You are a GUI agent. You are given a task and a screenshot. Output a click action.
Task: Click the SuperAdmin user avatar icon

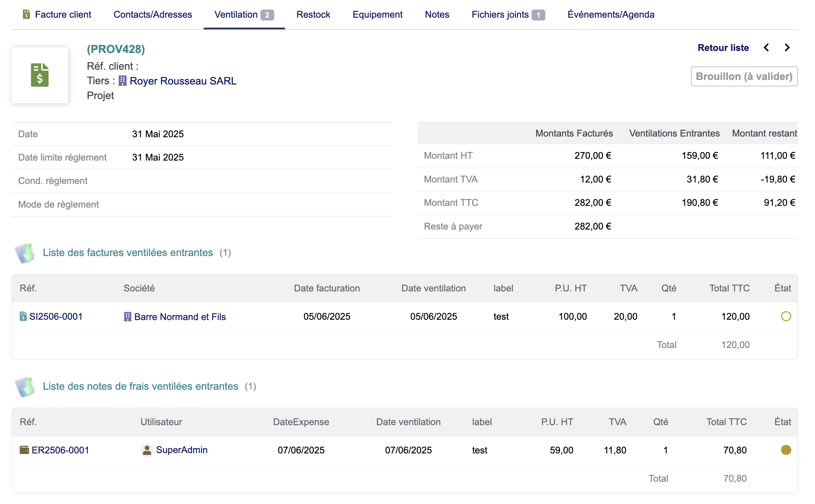(x=147, y=450)
